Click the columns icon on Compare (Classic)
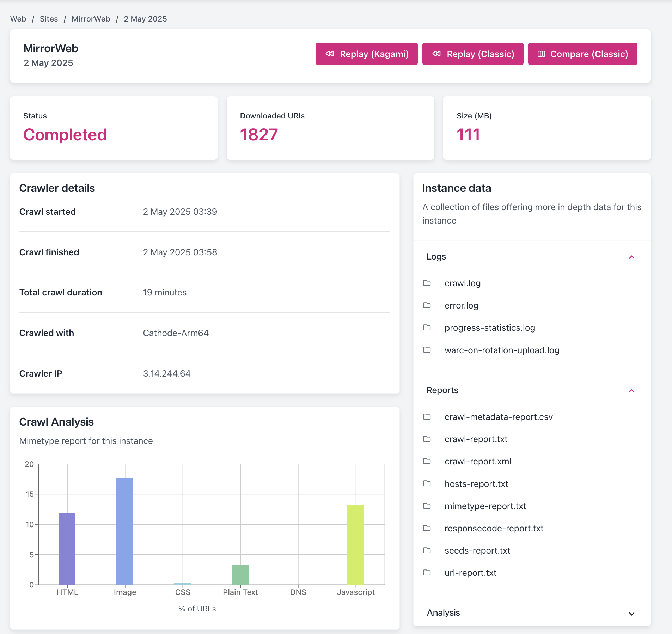 click(x=541, y=54)
